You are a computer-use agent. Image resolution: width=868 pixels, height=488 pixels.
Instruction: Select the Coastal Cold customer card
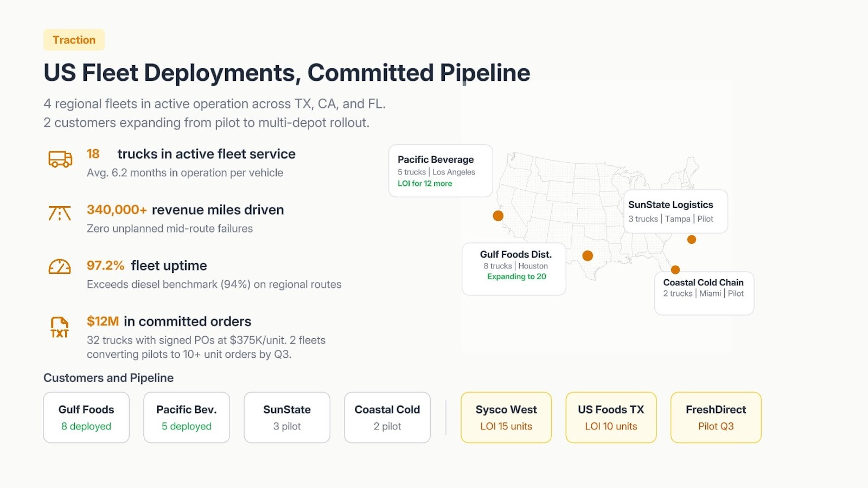387,418
